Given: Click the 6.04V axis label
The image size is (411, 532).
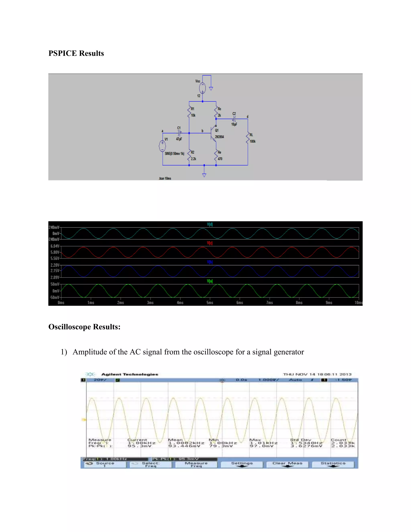Looking at the screenshot, I should (x=55, y=246).
